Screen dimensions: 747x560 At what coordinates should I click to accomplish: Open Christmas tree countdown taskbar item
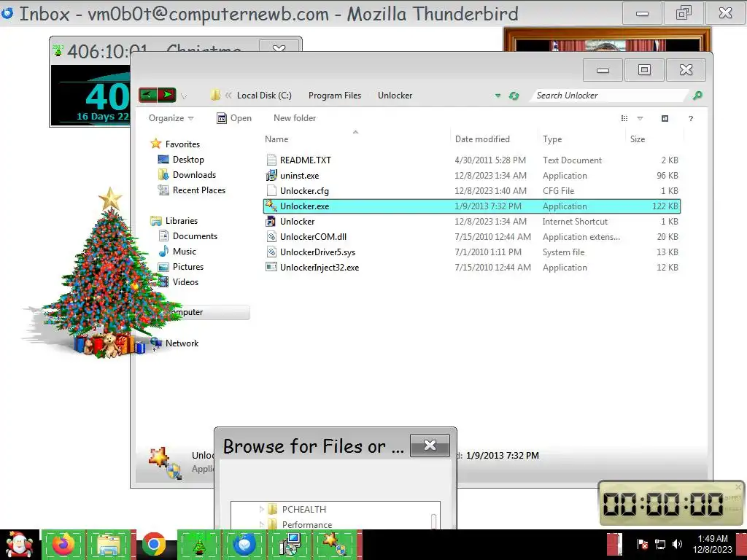[199, 545]
